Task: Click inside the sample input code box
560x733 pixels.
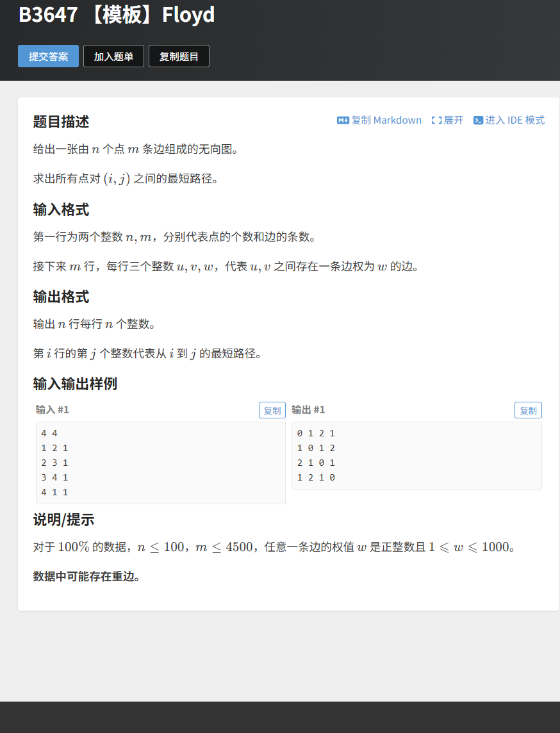Action: 160,461
